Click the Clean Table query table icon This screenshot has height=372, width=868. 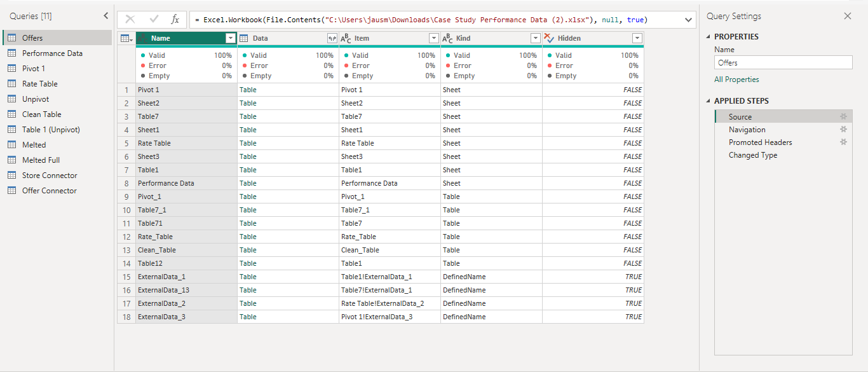point(11,114)
